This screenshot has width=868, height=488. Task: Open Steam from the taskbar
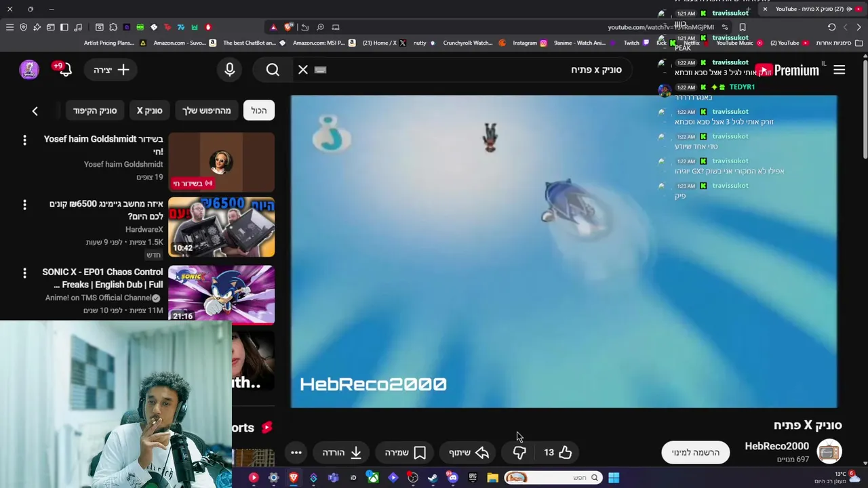point(432,478)
